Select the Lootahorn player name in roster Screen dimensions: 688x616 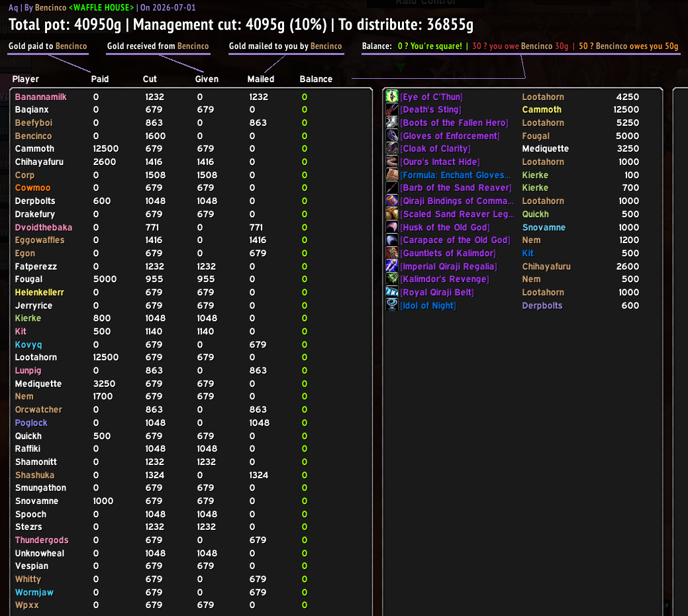click(36, 357)
